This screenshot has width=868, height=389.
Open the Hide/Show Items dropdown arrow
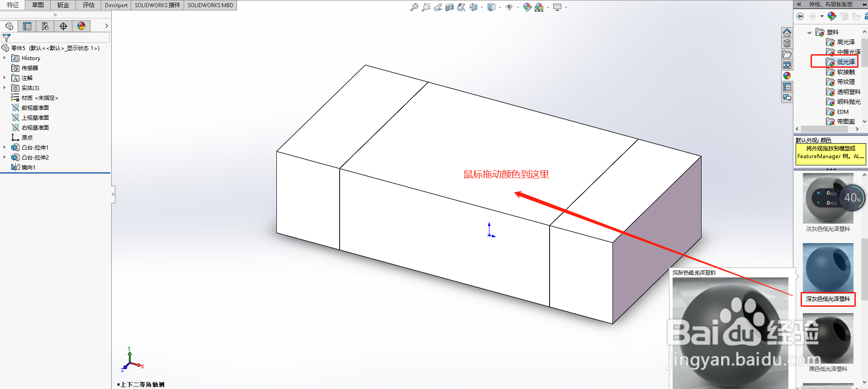pyautogui.click(x=518, y=7)
